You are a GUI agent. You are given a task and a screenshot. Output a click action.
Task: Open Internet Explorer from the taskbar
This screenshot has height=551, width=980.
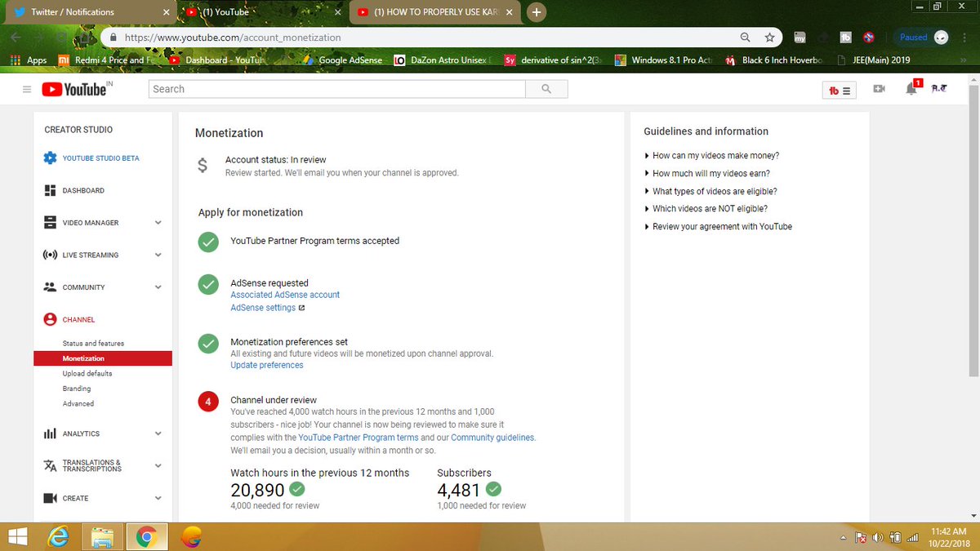[x=58, y=536]
